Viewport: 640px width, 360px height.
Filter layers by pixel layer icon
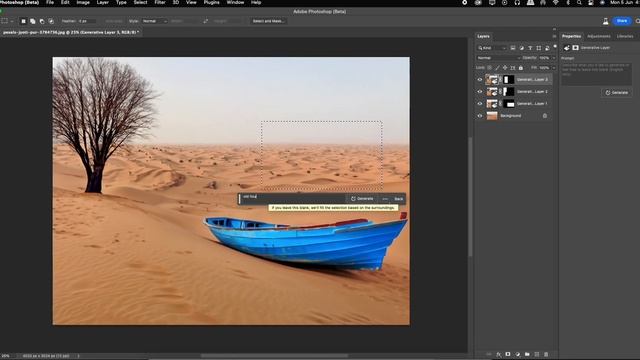(513, 48)
